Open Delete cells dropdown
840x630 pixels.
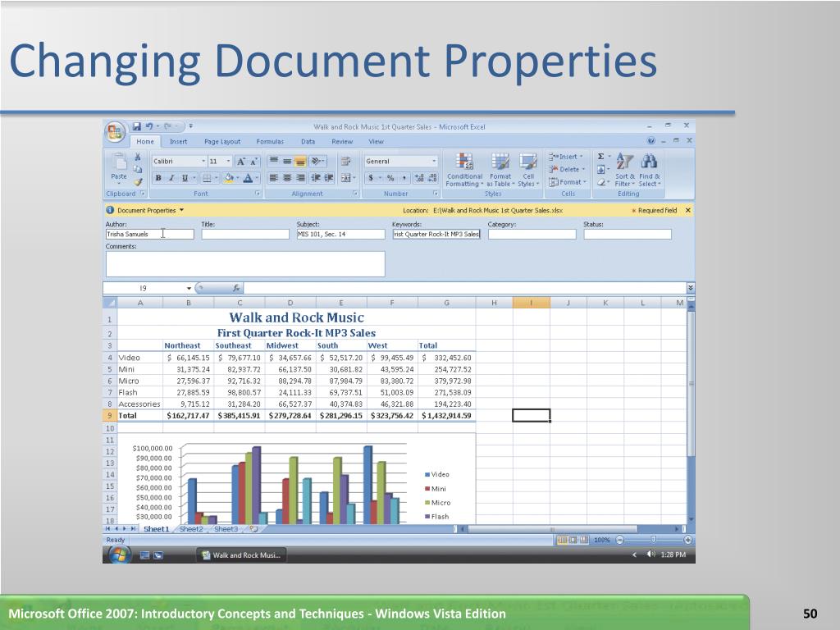tap(567, 169)
